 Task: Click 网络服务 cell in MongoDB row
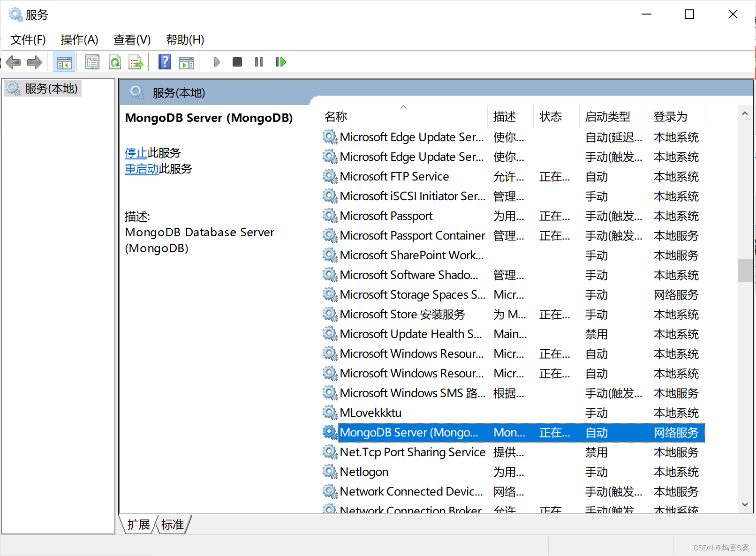coord(676,433)
